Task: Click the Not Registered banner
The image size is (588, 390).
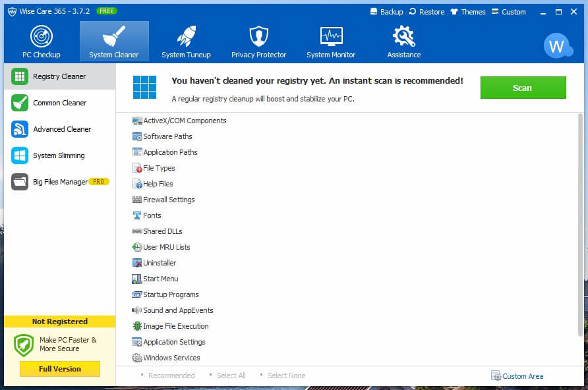Action: coord(59,321)
